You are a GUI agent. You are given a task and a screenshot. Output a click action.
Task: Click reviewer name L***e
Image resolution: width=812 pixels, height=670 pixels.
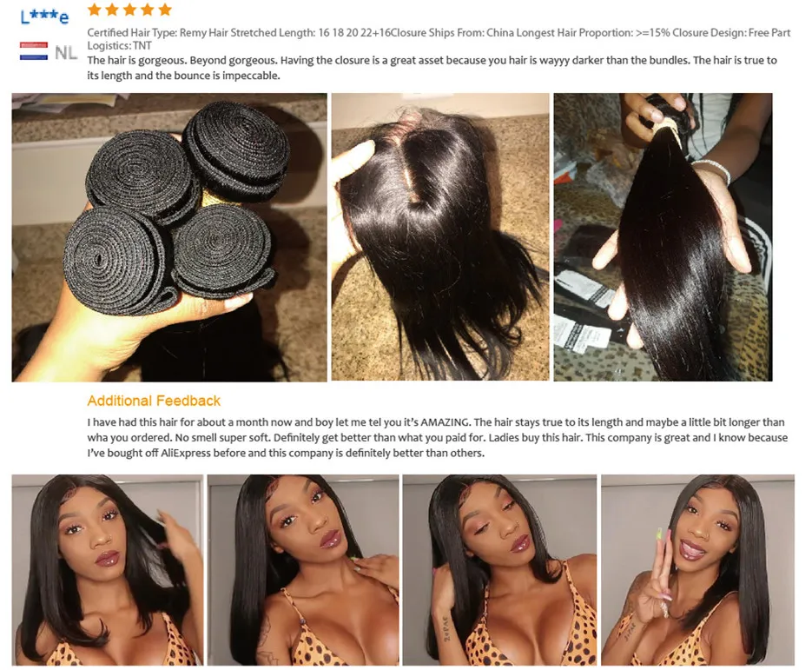(44, 17)
